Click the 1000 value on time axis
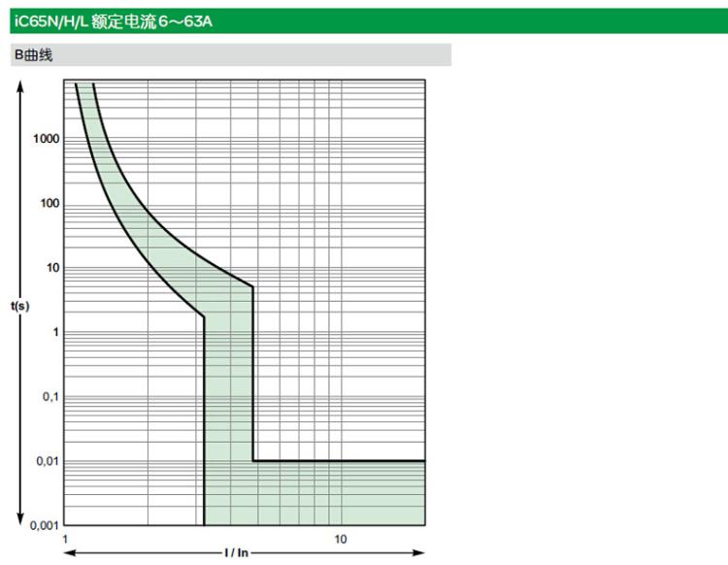728x565 pixels. 46,139
